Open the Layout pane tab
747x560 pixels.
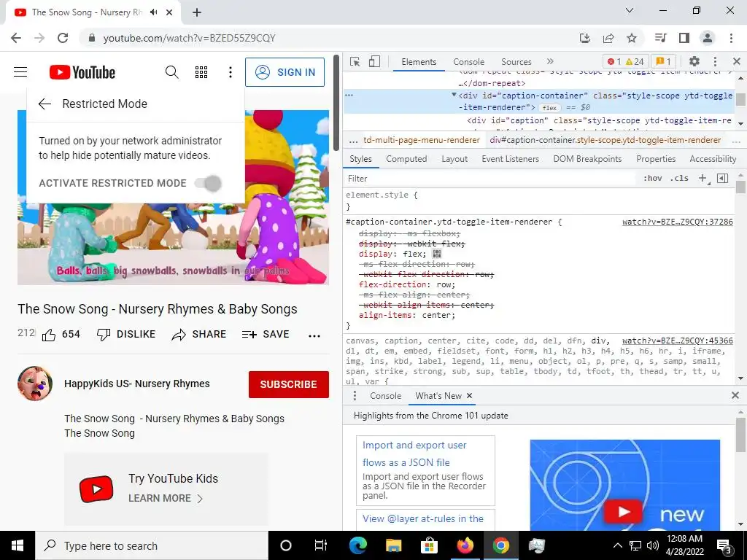tap(454, 159)
